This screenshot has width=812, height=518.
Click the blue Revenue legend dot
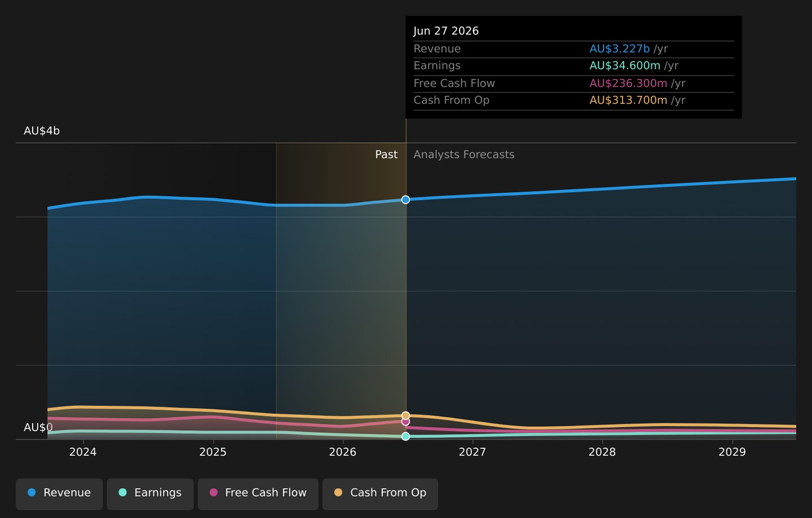click(x=32, y=493)
